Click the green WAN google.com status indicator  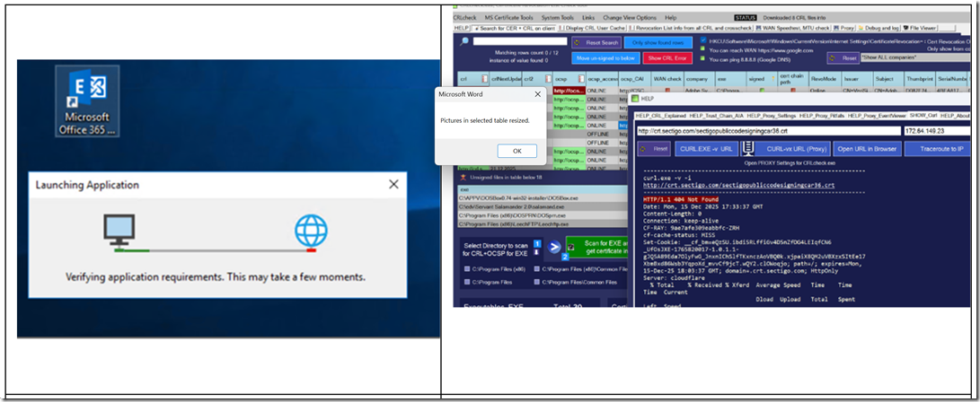[703, 50]
